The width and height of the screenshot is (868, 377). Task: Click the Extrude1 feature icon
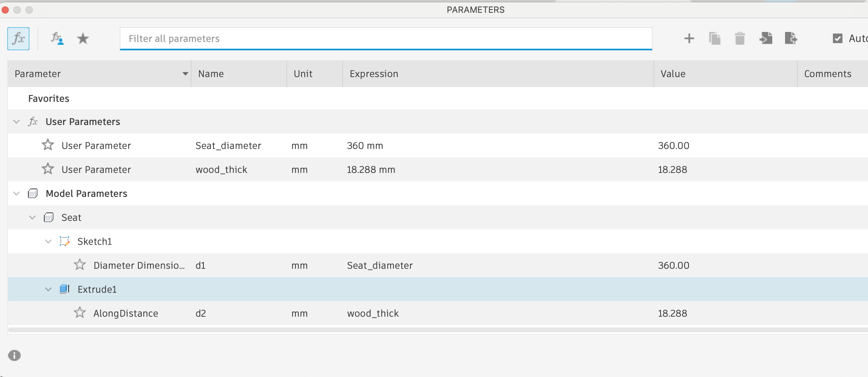point(65,289)
